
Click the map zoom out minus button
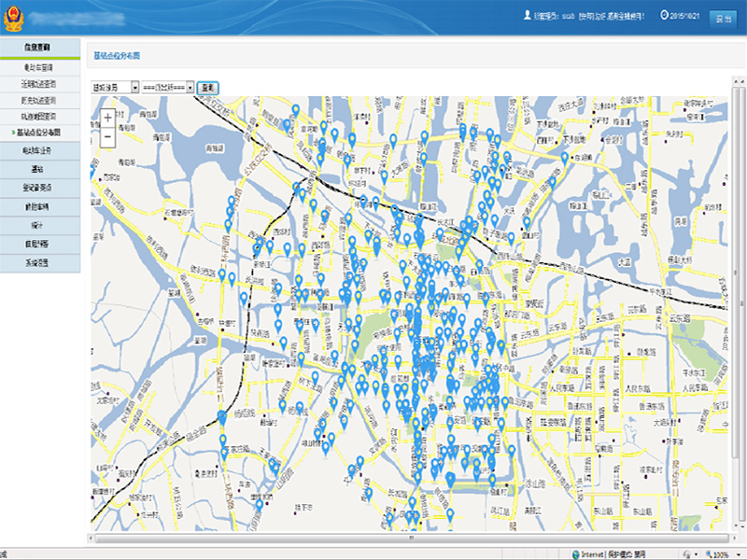point(108,136)
